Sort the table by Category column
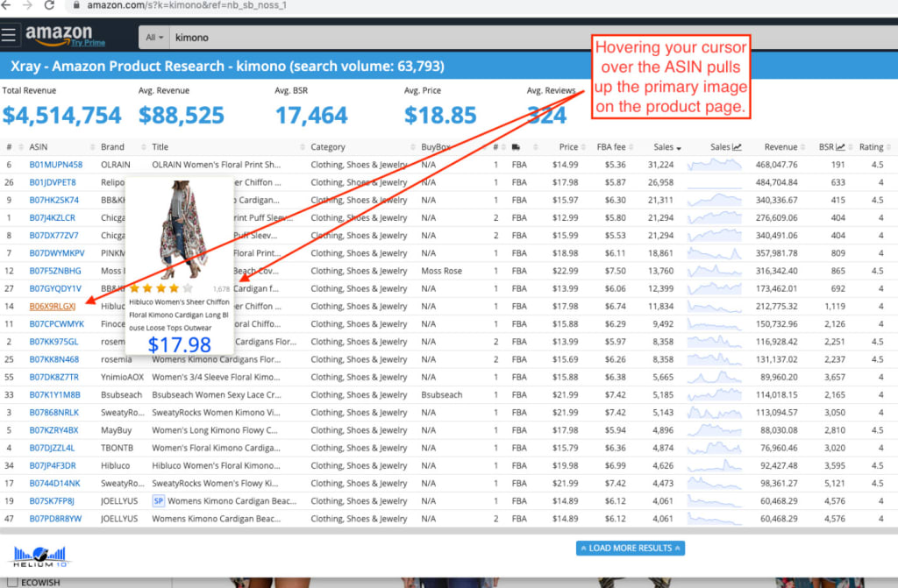The height and width of the screenshot is (588, 898). pos(328,147)
